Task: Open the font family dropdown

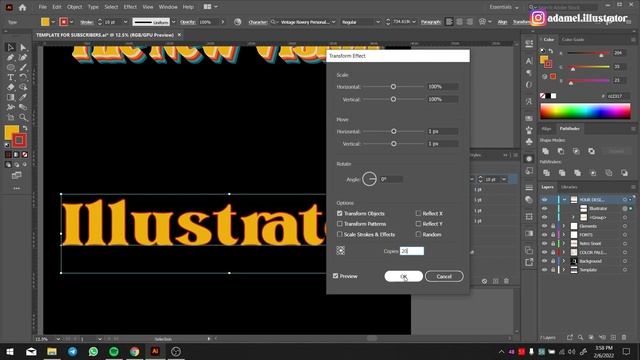Action: [x=334, y=22]
